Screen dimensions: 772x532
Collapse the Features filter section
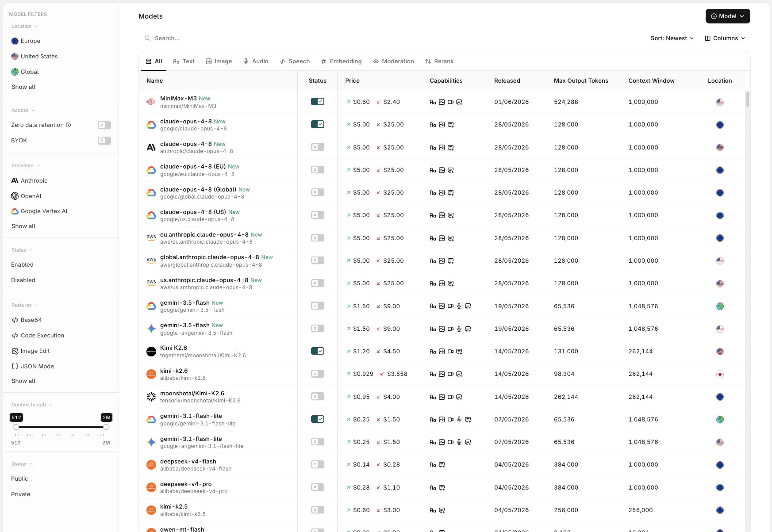click(25, 306)
